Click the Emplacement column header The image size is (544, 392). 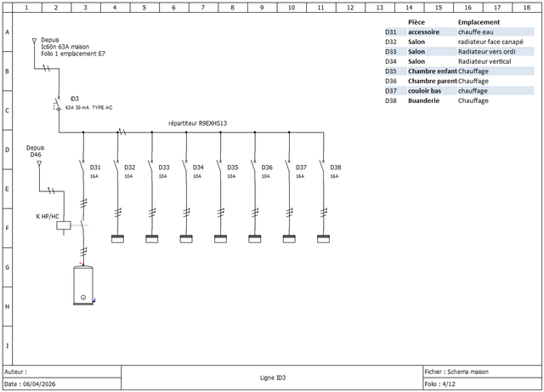479,22
